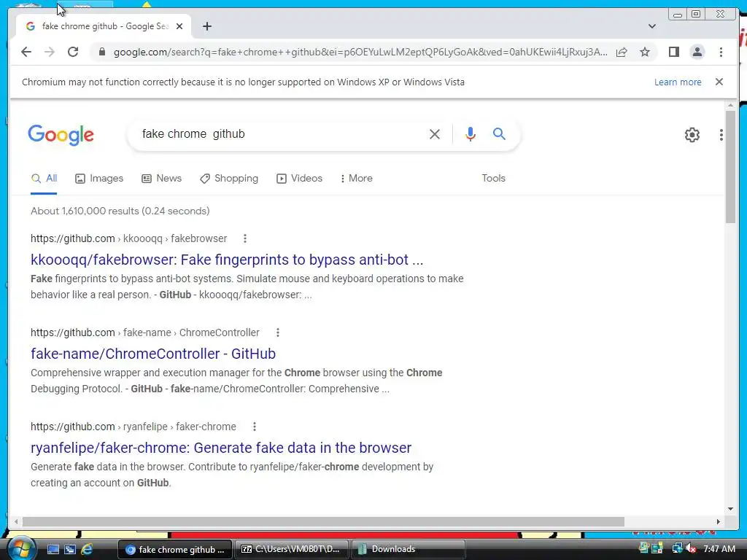Screen dimensions: 747x560
Task: Activate the fake chrome github taskbar button
Action: pyautogui.click(x=174, y=550)
